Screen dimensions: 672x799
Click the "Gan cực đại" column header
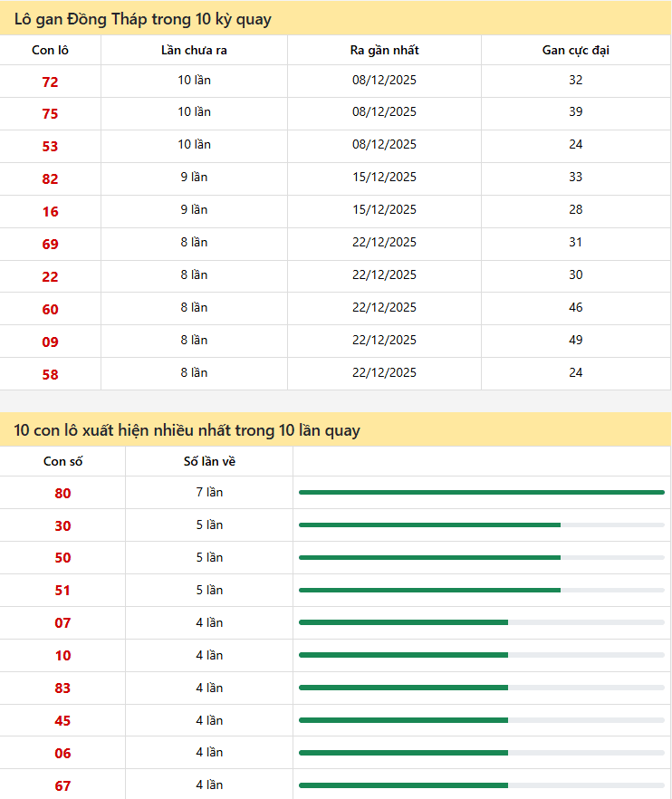coord(575,50)
